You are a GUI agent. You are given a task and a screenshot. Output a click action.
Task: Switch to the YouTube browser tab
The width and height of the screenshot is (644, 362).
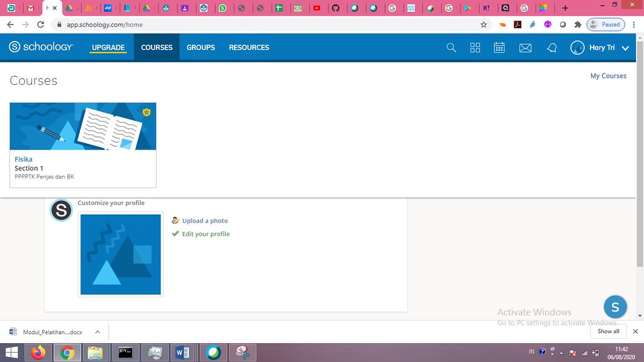click(317, 8)
